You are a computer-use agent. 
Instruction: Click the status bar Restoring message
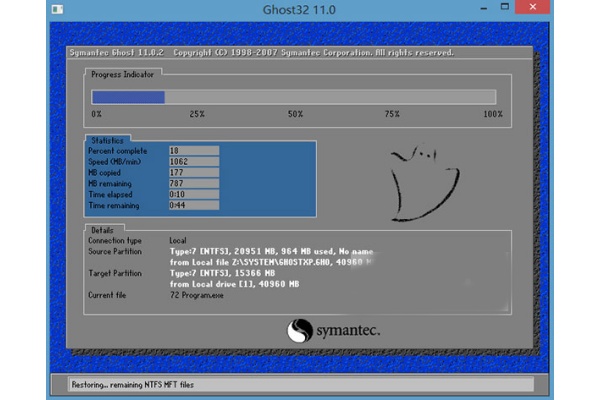133,385
